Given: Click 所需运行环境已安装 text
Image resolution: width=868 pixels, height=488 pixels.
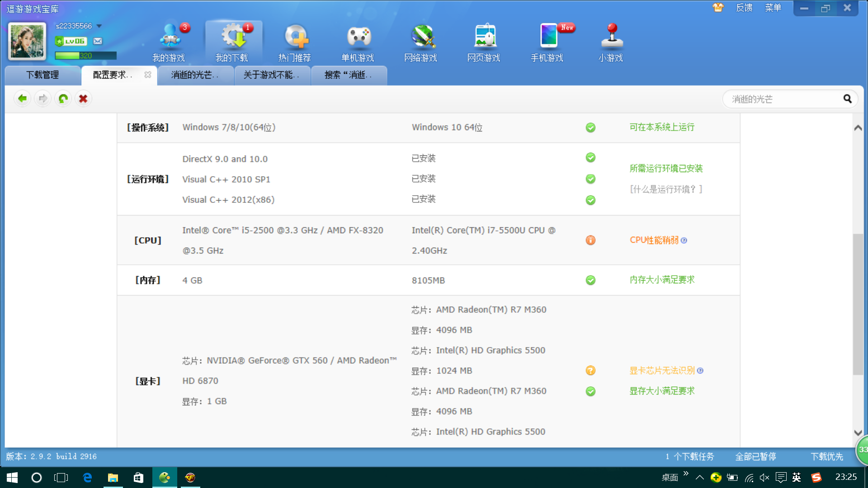Looking at the screenshot, I should [666, 169].
